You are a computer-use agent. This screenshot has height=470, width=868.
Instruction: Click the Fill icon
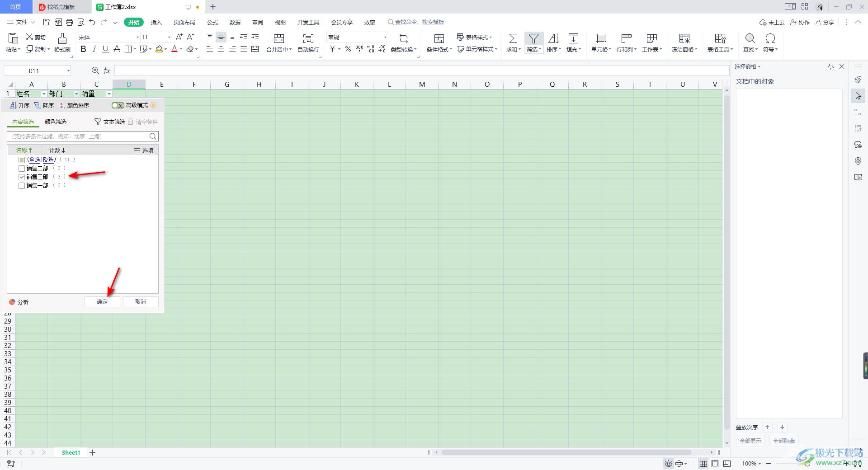click(573, 38)
